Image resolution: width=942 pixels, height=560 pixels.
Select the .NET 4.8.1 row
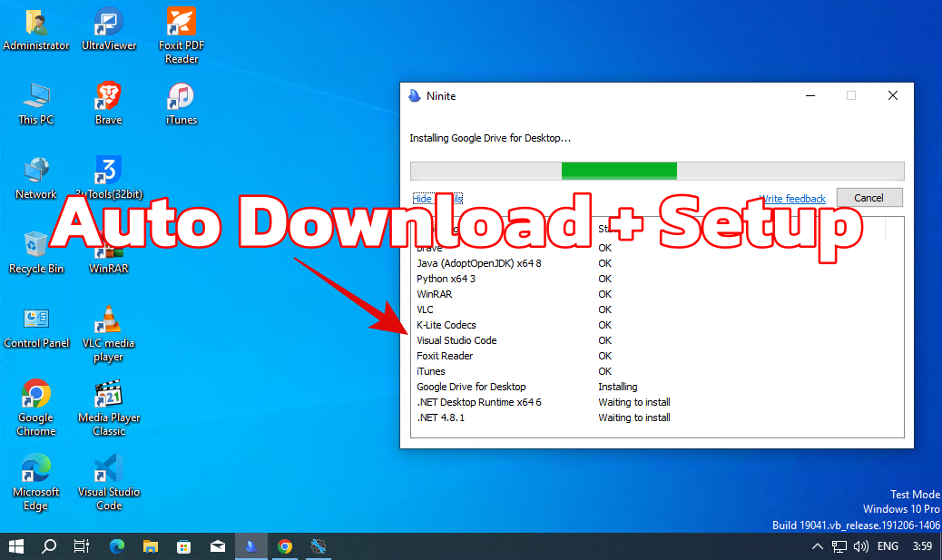pos(657,418)
